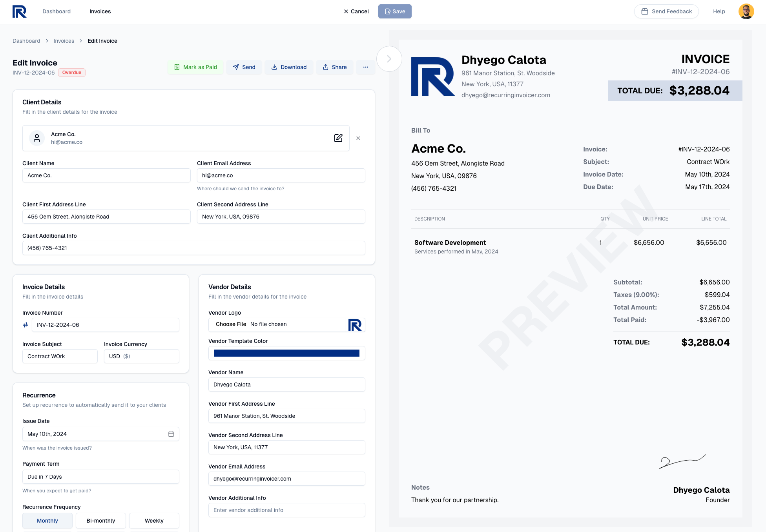766x532 pixels.
Task: Click the vendor logo thumbnail preview
Action: tap(355, 325)
